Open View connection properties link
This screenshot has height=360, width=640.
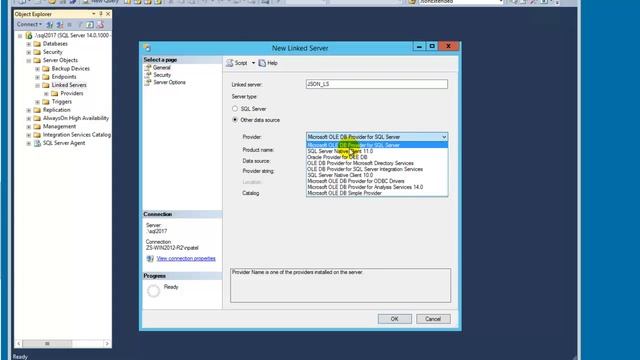[x=186, y=258]
